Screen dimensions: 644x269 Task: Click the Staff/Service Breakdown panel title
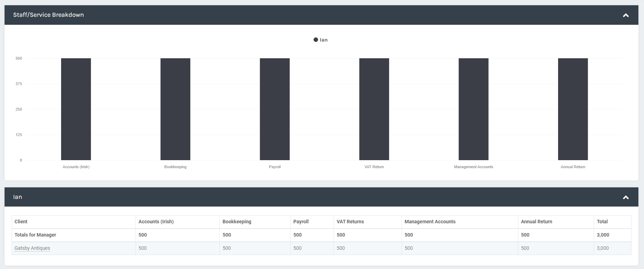click(x=49, y=15)
